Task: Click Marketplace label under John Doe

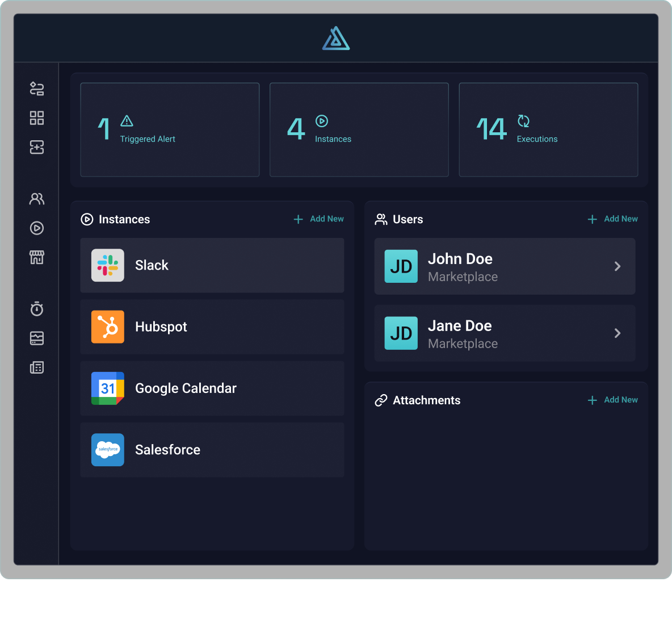Action: coord(463,277)
